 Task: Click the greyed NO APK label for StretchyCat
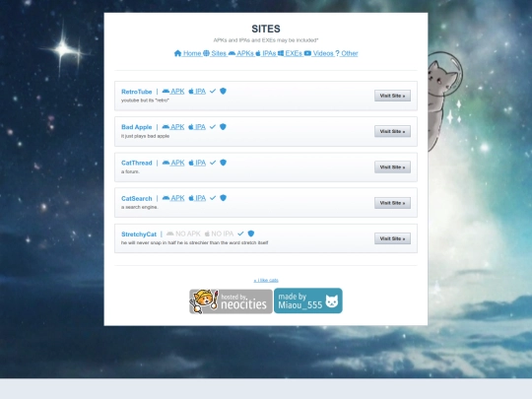click(x=183, y=233)
